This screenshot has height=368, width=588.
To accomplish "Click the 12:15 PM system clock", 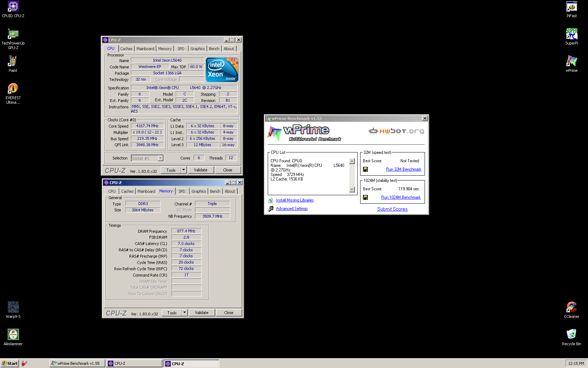I will [576, 363].
